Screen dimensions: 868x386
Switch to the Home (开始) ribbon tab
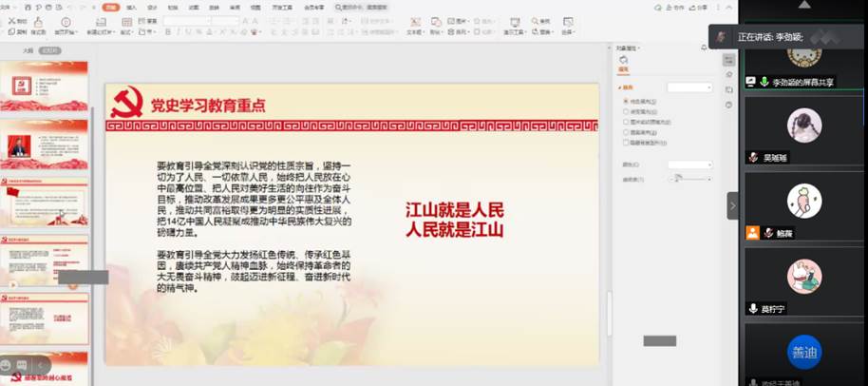tap(111, 7)
